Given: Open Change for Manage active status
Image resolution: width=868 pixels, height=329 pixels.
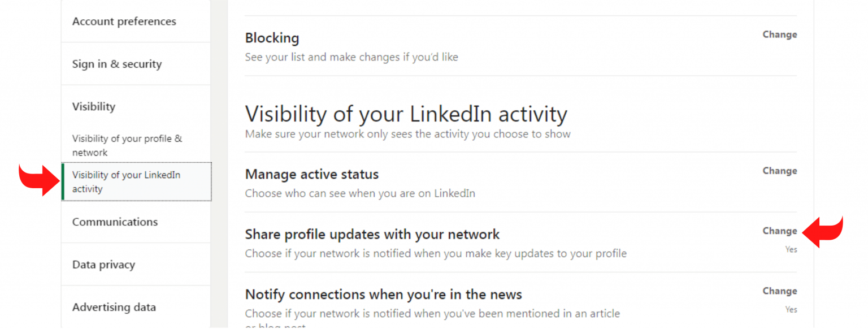Looking at the screenshot, I should point(780,171).
